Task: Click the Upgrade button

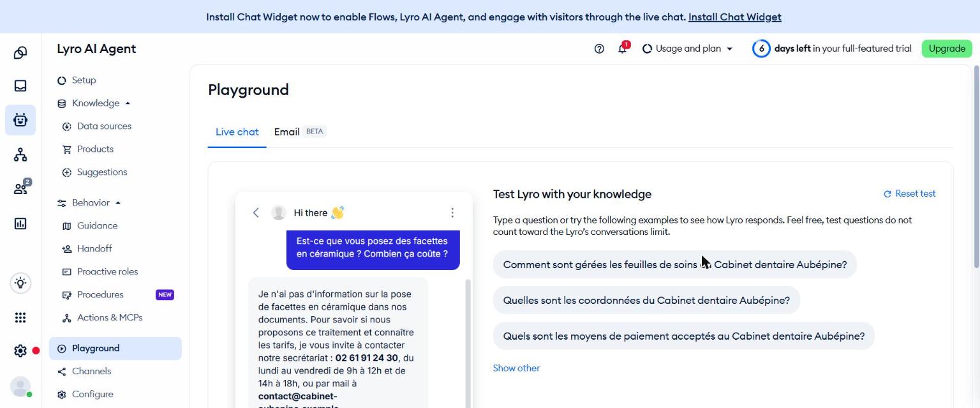Action: [x=947, y=49]
